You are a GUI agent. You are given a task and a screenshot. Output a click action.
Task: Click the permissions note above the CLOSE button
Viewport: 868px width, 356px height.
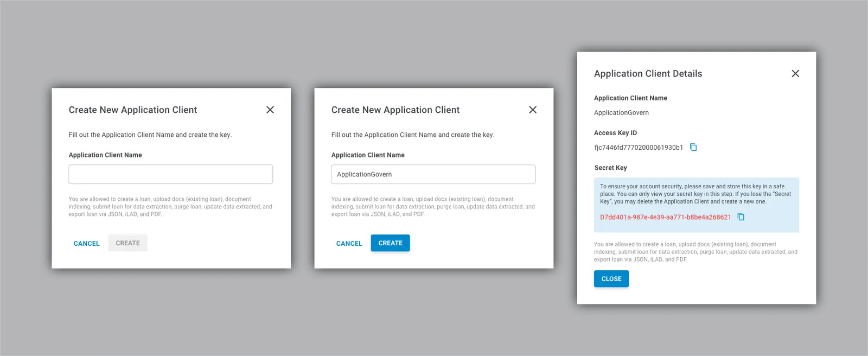click(x=695, y=252)
